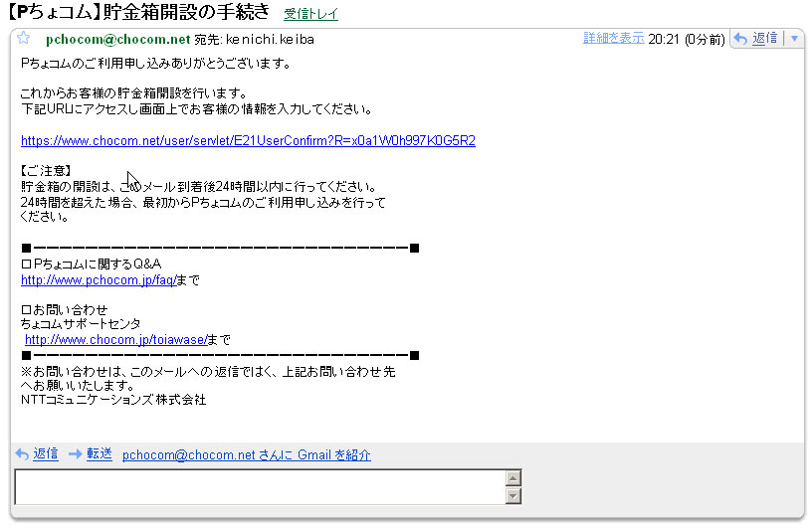The image size is (812, 532).
Task: Click reply box scrollbar up arrow
Action: (512, 478)
